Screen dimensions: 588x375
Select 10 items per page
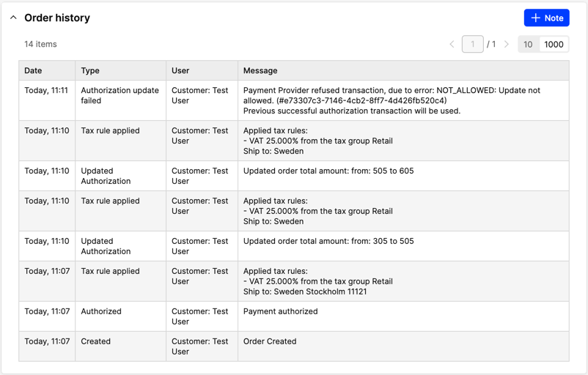(528, 45)
